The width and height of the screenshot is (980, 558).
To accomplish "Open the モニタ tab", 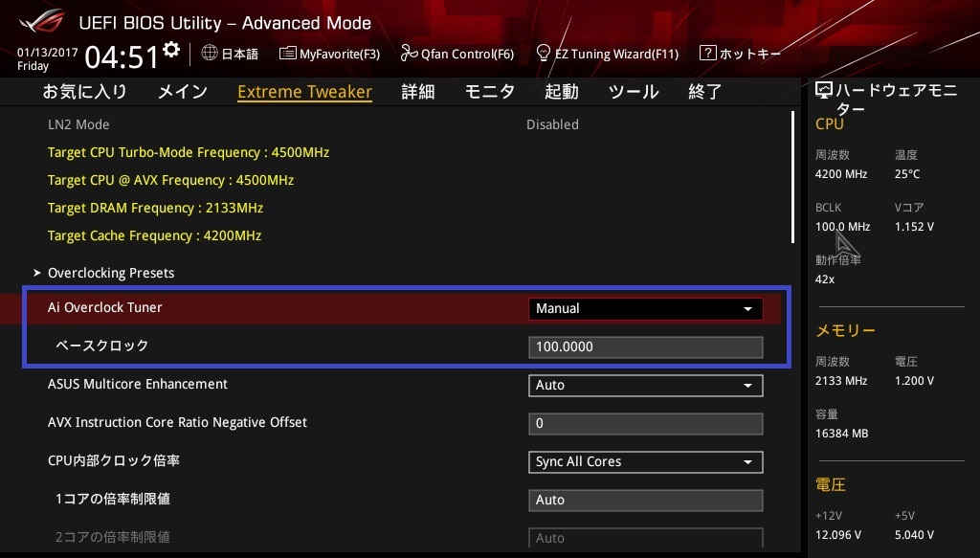I will (x=489, y=92).
